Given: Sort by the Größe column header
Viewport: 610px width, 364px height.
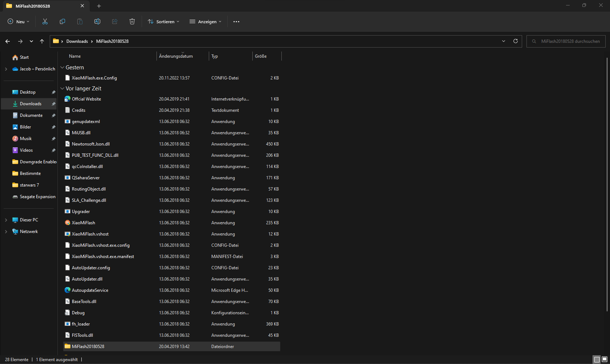Looking at the screenshot, I should [x=261, y=56].
